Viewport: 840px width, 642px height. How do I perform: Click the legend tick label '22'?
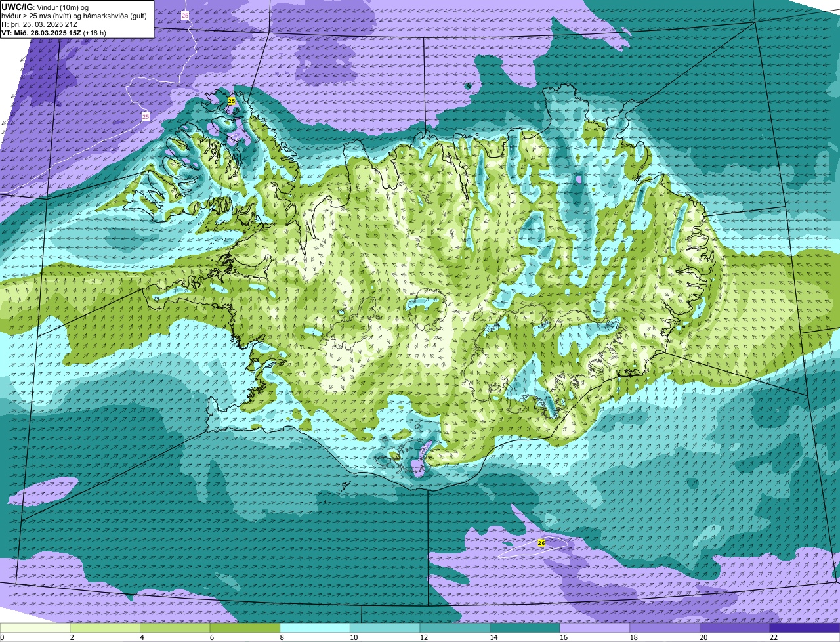pos(773,637)
